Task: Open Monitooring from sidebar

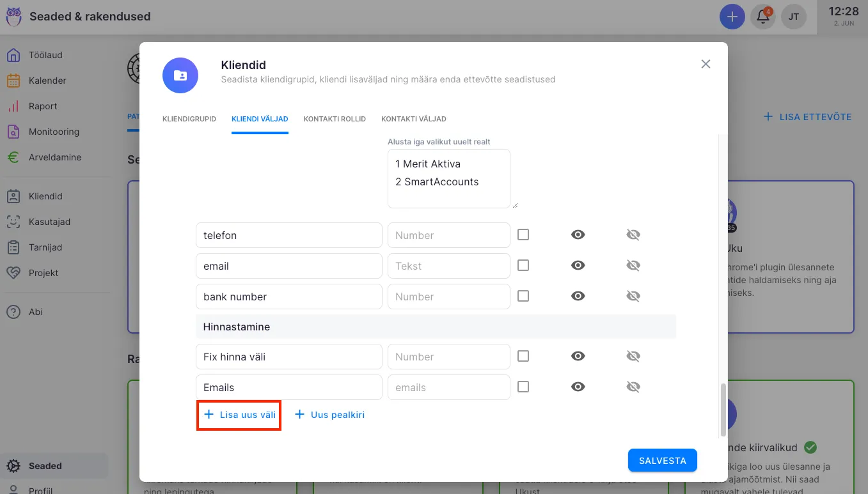Action: click(54, 132)
